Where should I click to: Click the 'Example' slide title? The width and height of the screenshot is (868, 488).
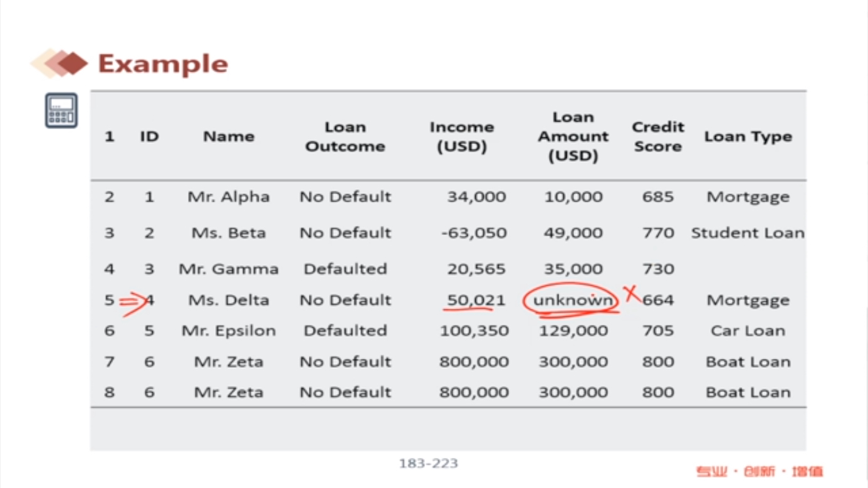click(x=163, y=64)
